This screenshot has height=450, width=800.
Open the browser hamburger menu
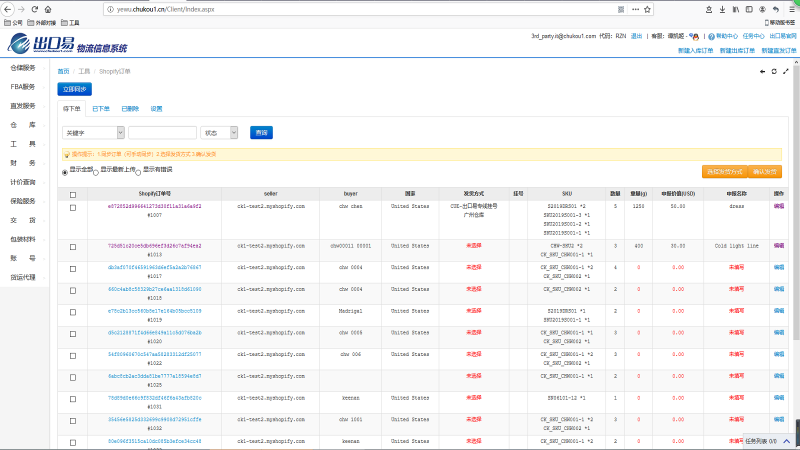point(792,9)
